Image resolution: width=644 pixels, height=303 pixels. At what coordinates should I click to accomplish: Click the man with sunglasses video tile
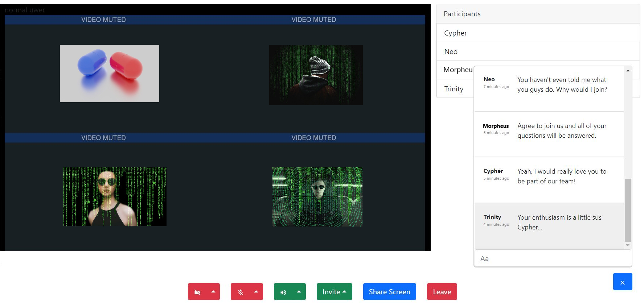click(317, 196)
